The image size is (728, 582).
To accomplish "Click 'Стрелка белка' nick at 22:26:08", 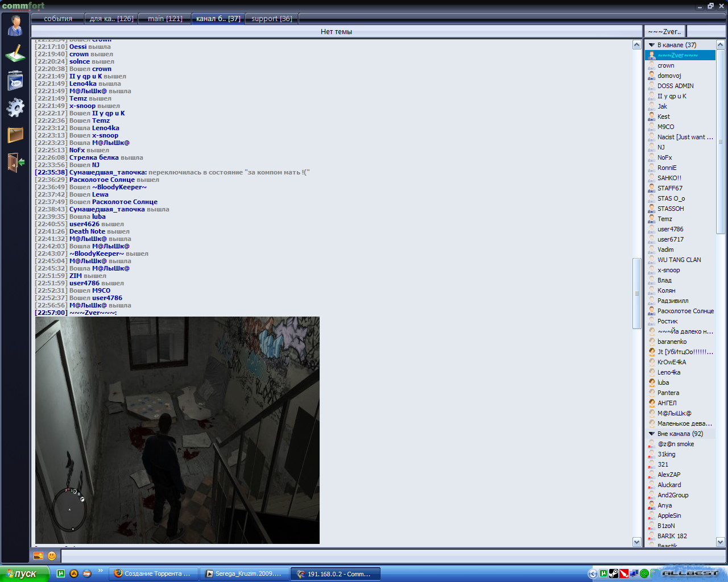I will coord(94,157).
